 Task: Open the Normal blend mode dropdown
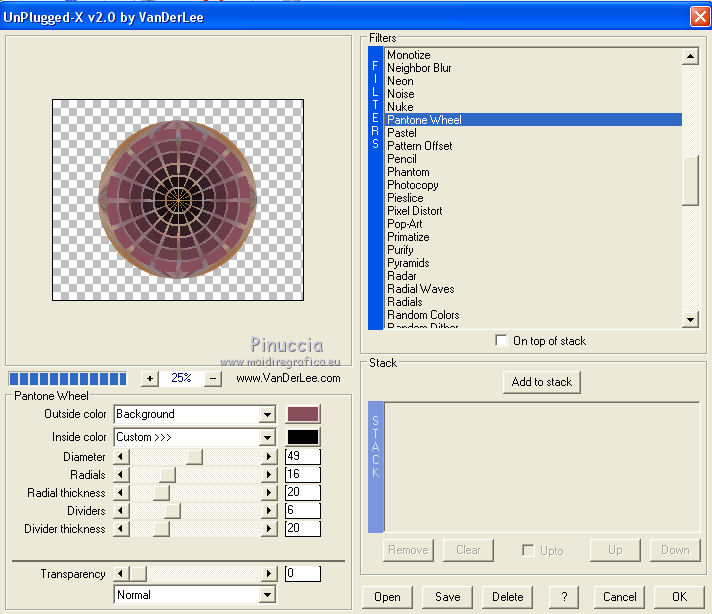coord(267,595)
